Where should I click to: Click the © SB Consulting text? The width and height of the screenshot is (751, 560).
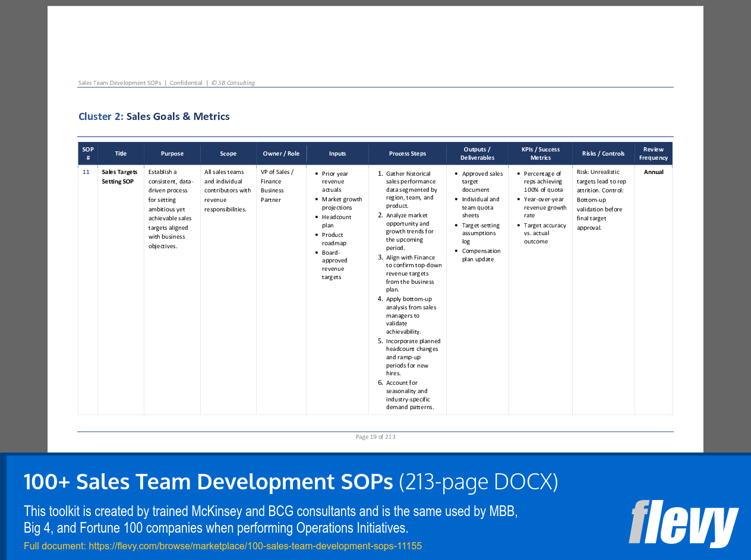pyautogui.click(x=233, y=83)
